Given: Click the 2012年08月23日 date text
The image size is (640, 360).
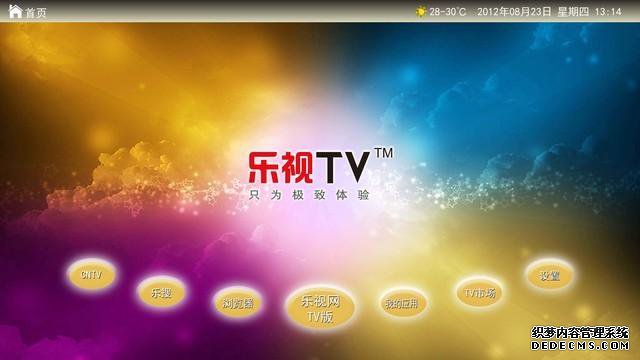Looking at the screenshot, I should (x=514, y=12).
